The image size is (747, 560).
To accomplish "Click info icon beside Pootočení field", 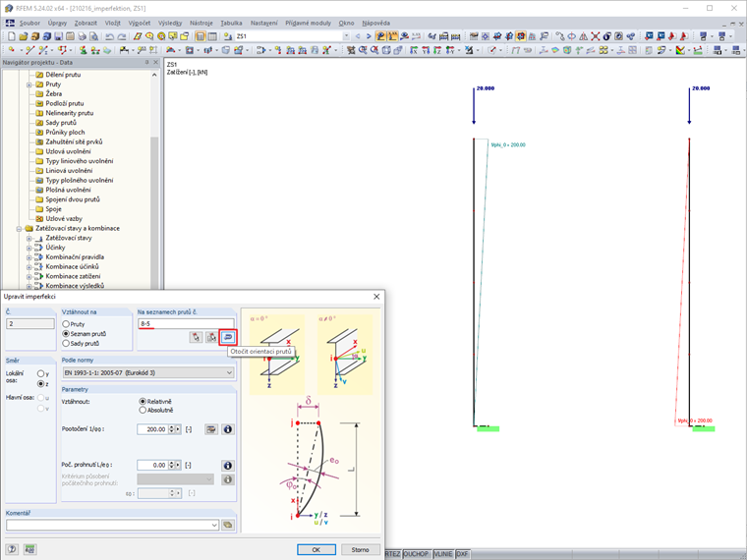I will point(228,429).
